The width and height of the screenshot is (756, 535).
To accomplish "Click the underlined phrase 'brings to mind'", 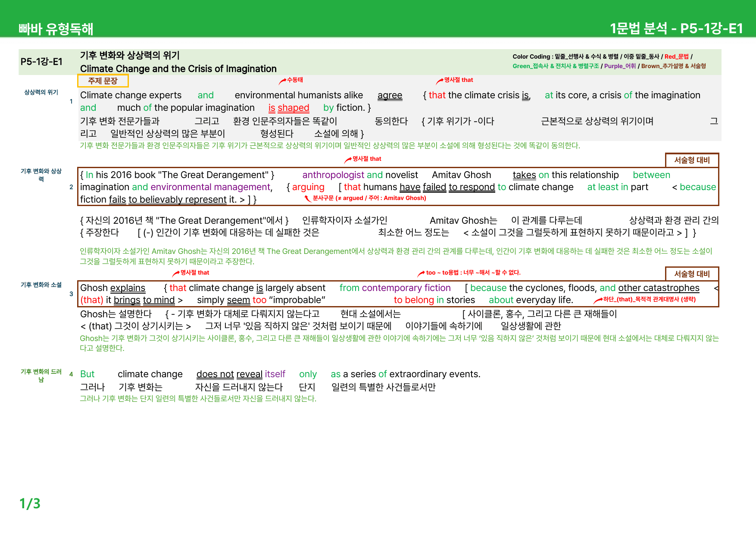I will tap(144, 300).
